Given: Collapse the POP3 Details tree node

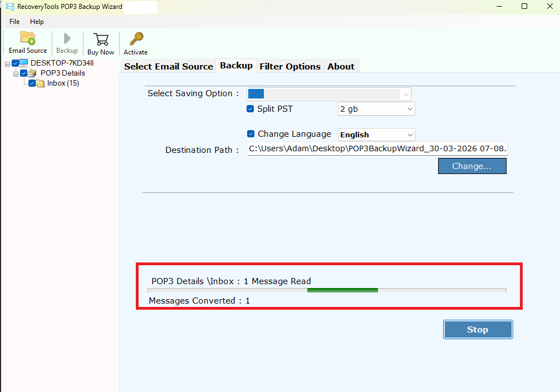Looking at the screenshot, I should (x=16, y=74).
